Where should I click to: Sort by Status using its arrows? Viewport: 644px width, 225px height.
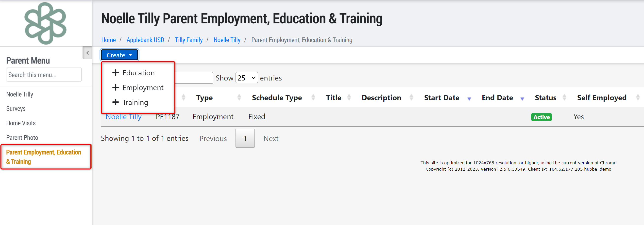564,97
